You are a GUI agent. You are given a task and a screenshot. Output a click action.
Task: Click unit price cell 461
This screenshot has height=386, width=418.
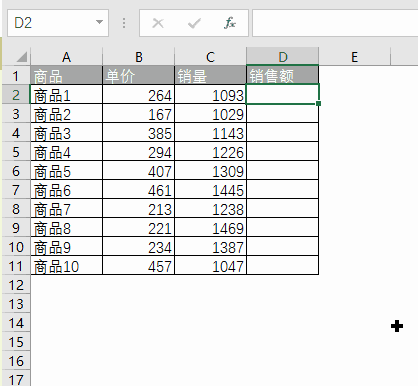click(x=139, y=189)
